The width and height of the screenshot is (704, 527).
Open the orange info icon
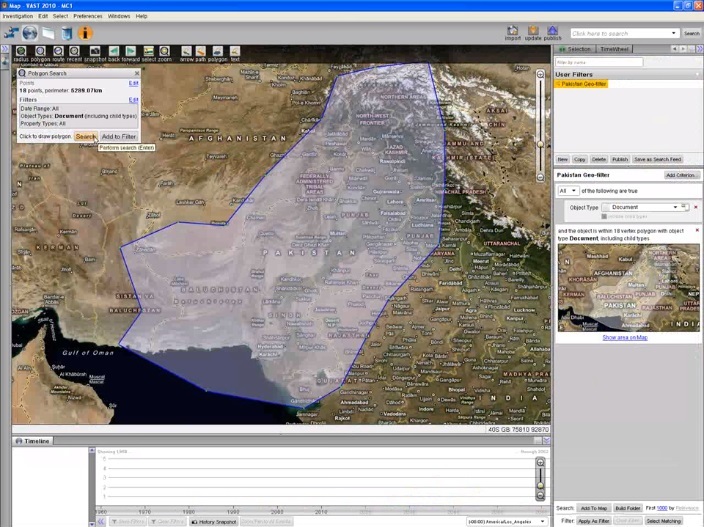pyautogui.click(x=85, y=33)
